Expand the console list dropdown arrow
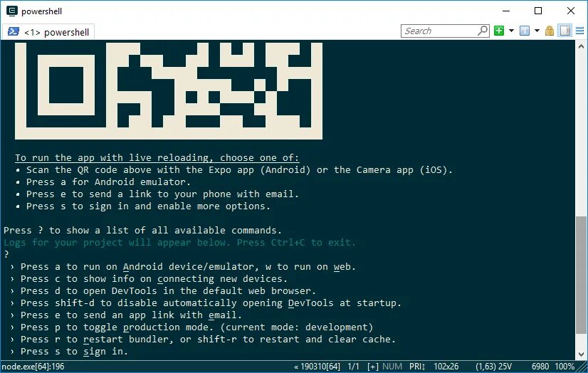Image resolution: width=588 pixels, height=373 pixels. (537, 31)
